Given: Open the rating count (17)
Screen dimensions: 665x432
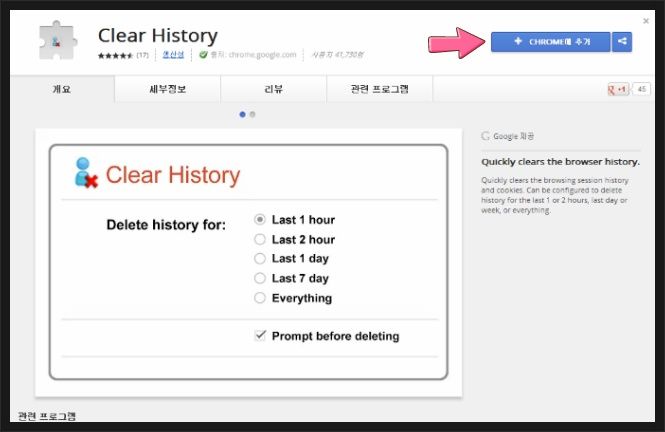Looking at the screenshot, I should pyautogui.click(x=142, y=55).
